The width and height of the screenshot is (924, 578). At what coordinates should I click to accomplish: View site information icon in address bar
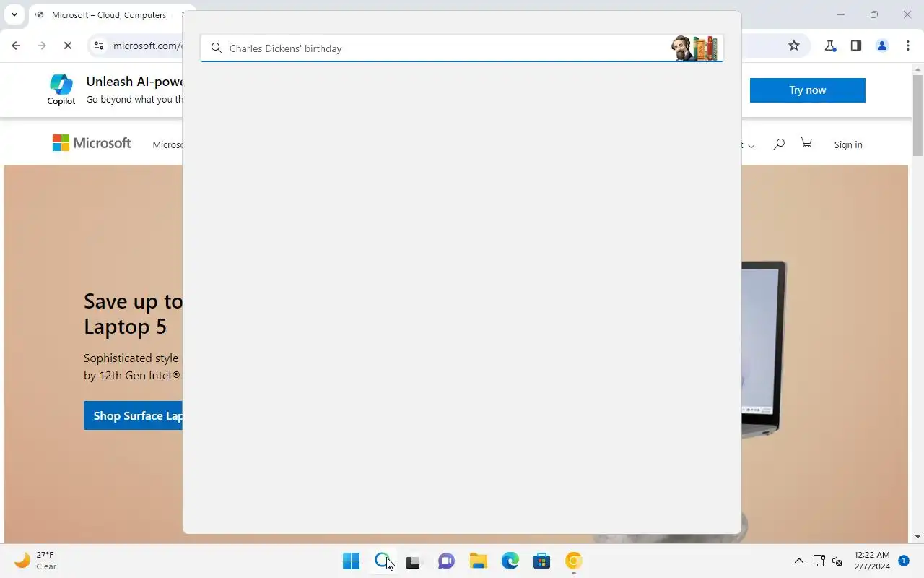coord(100,46)
